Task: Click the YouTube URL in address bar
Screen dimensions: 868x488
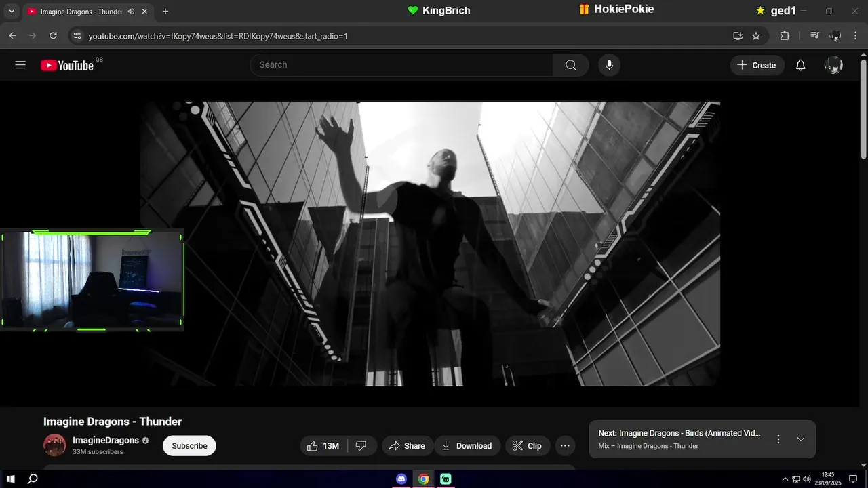Action: point(218,36)
